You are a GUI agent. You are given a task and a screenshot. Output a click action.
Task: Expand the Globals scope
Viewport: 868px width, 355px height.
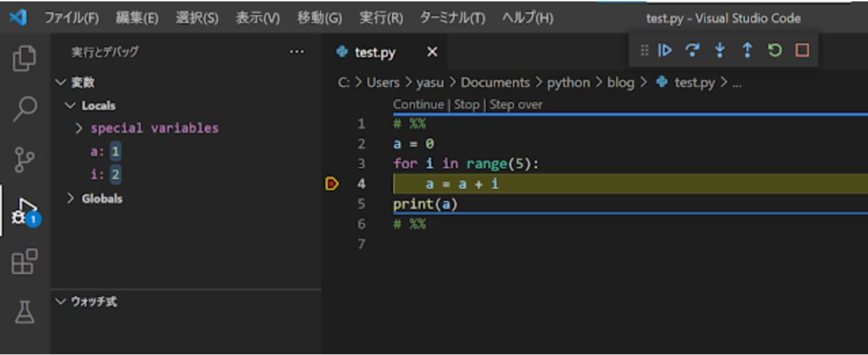70,198
